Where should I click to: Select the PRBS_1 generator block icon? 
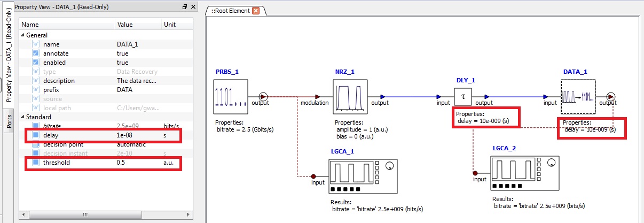pos(231,96)
